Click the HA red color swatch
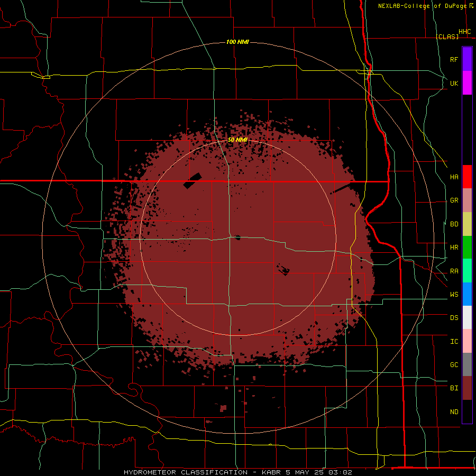476x476 pixels. click(x=467, y=177)
